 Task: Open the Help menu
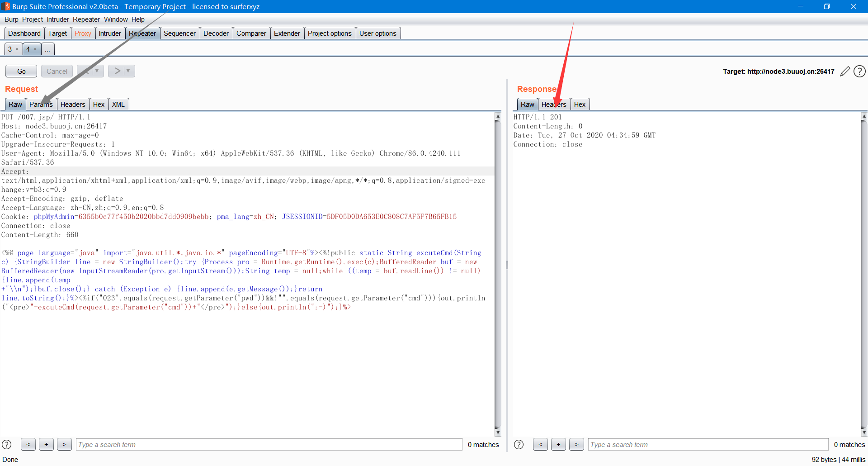138,19
